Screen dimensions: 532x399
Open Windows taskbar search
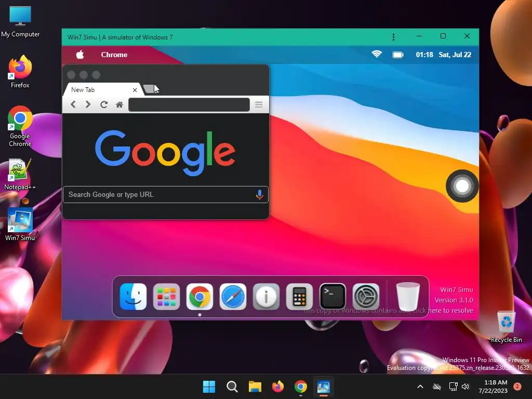click(232, 387)
